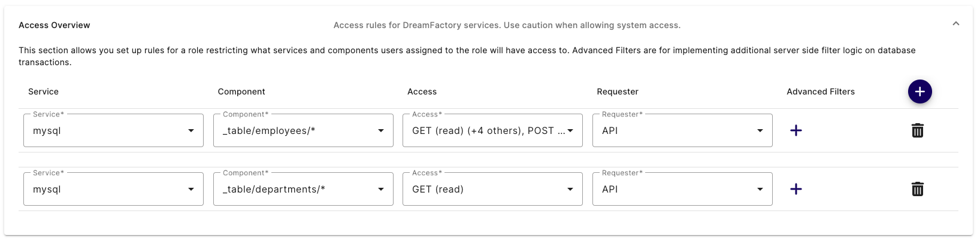This screenshot has height=241, width=980.
Task: Add advanced filter for the employees table row
Action: click(x=796, y=130)
